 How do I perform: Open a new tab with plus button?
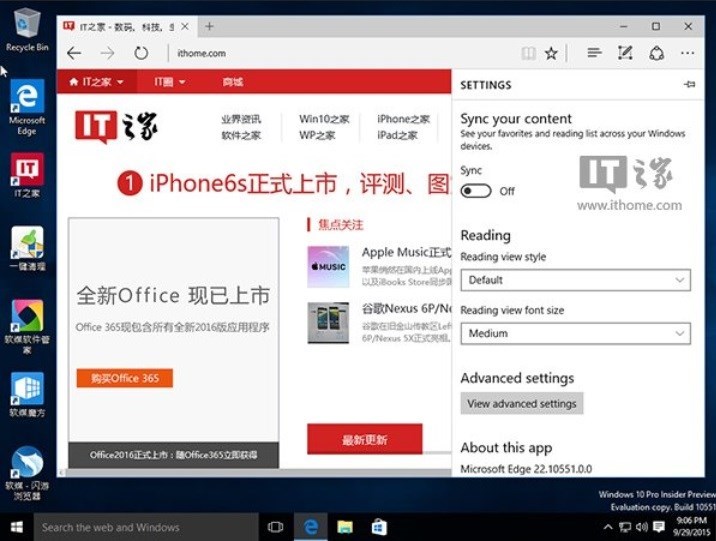pos(209,26)
